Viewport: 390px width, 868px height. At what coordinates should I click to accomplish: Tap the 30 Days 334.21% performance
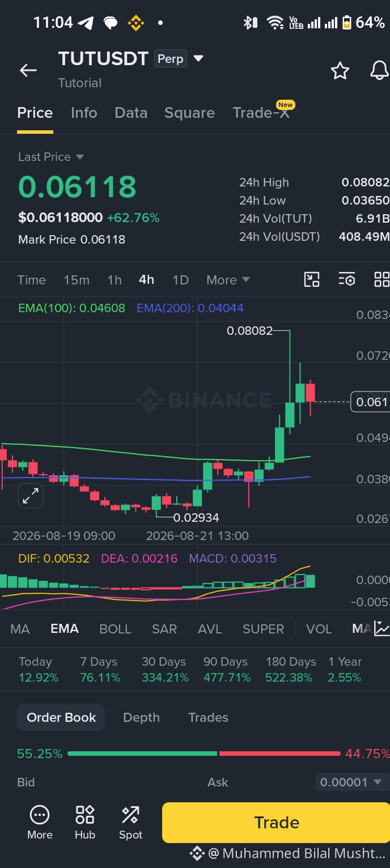(165, 670)
